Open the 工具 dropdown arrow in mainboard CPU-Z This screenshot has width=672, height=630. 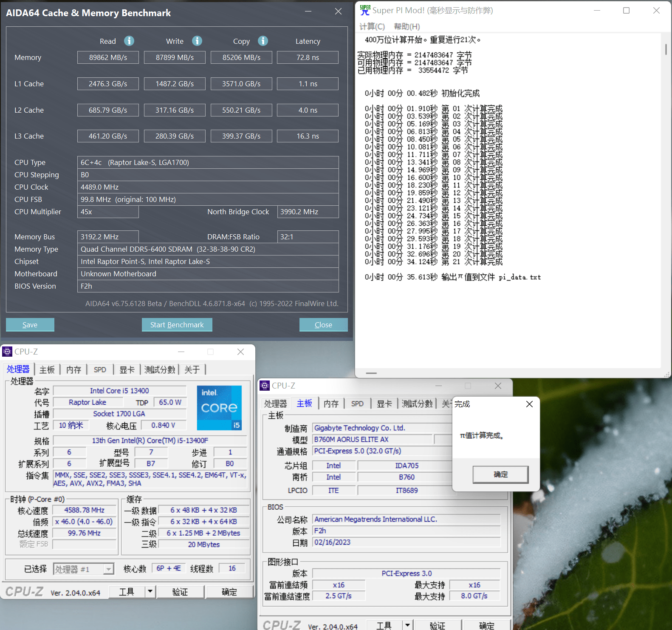(407, 625)
